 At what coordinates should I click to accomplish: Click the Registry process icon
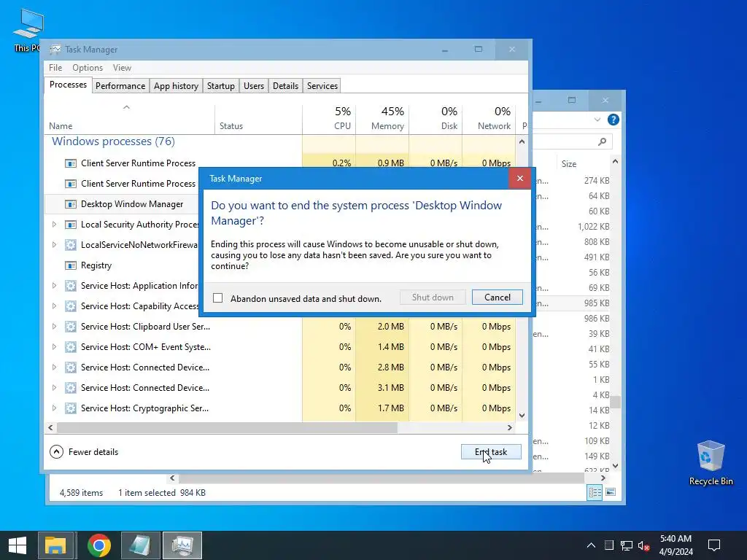click(x=71, y=265)
